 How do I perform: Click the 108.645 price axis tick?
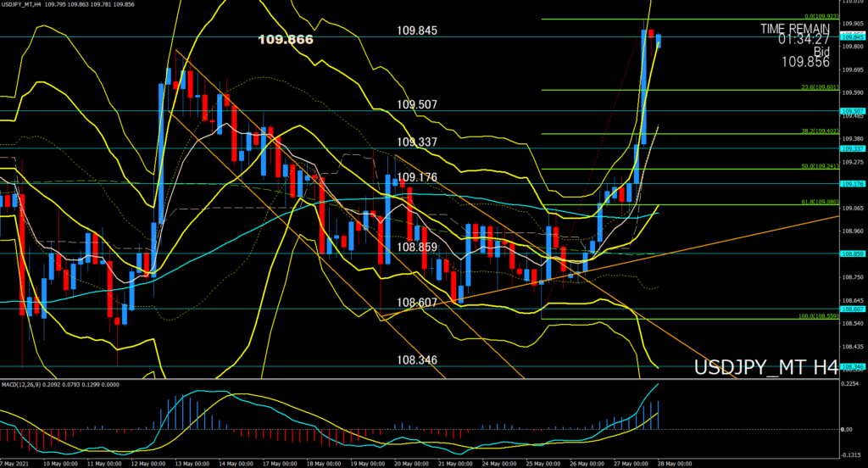[853, 300]
